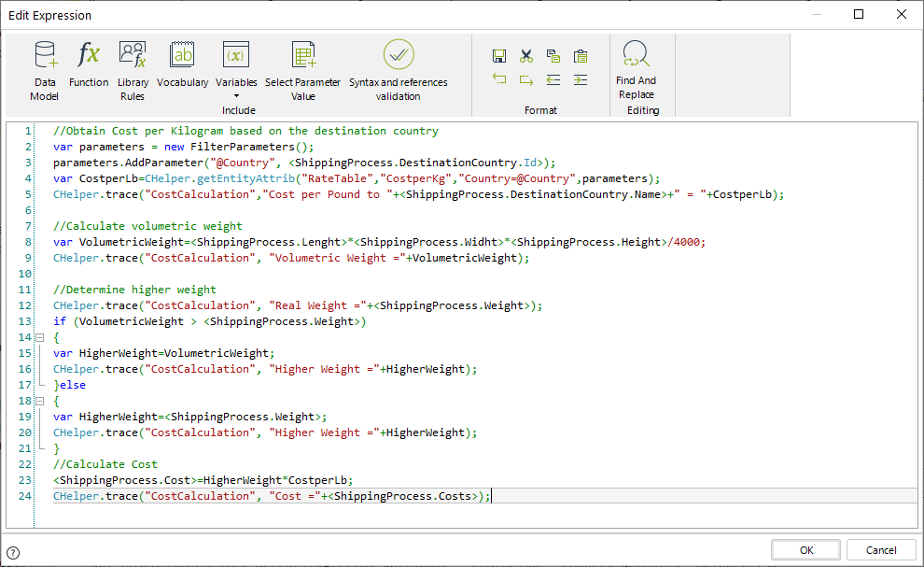Run Syntax and references validation
The width and height of the screenshot is (924, 567).
point(399,71)
